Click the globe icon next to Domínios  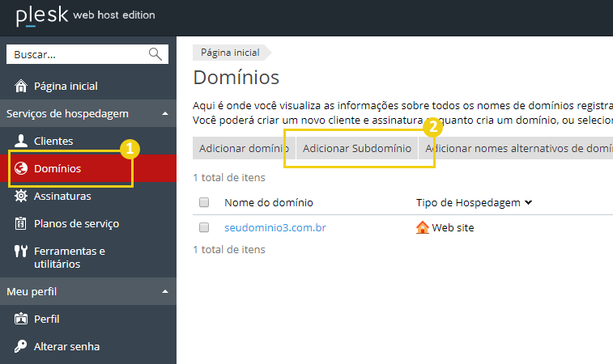(x=21, y=168)
